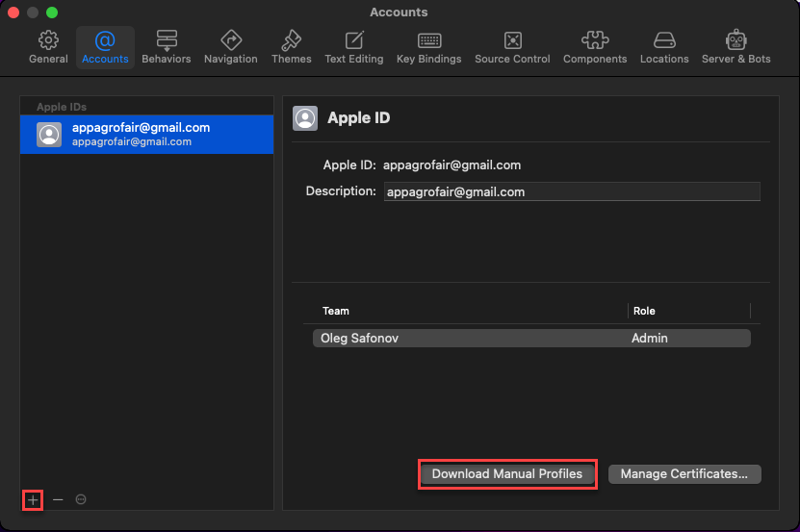This screenshot has width=800, height=532.
Task: Click the Apple ID email value text
Action: point(452,165)
